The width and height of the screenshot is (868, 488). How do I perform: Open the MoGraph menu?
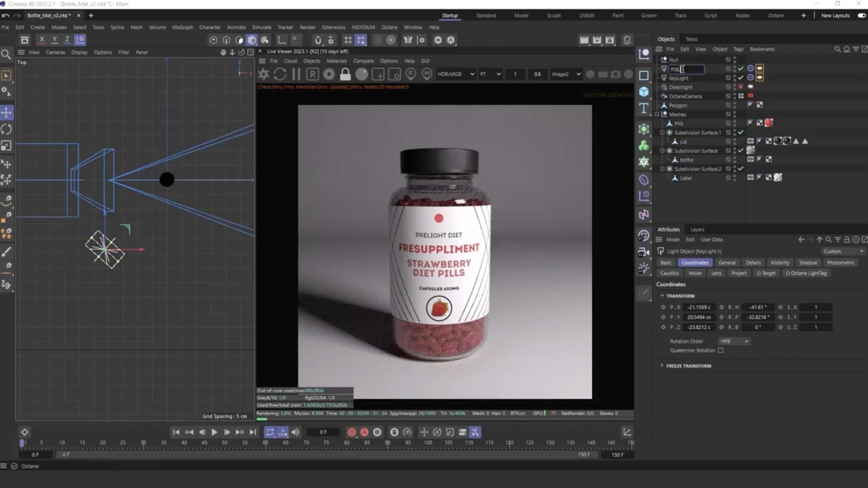[x=183, y=27]
